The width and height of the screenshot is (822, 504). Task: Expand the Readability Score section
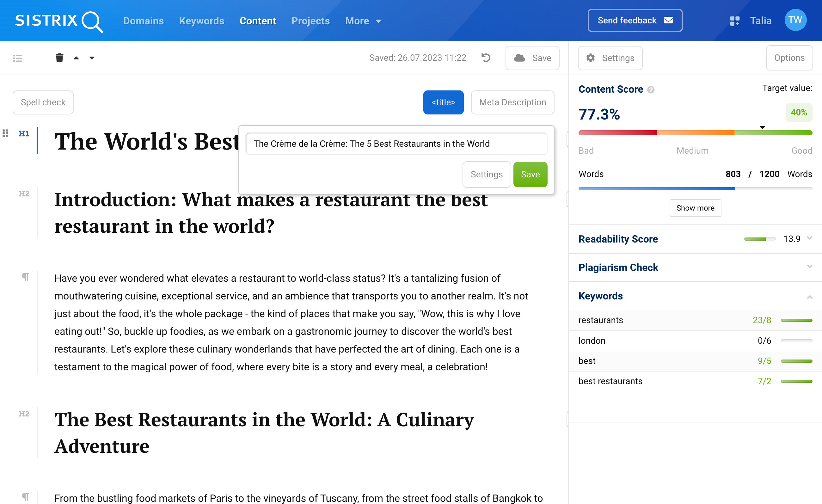point(810,238)
